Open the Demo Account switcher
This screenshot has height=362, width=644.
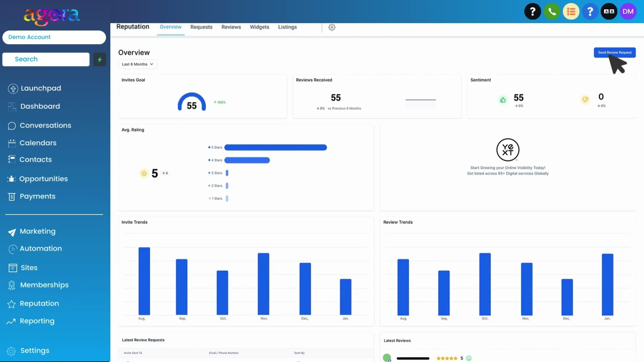coord(54,37)
